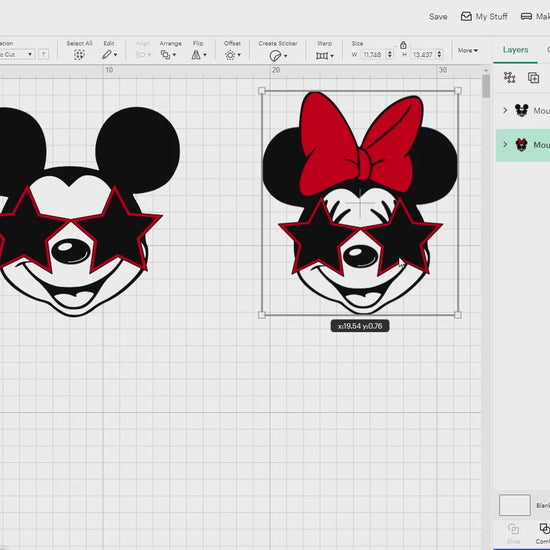Open the Flip tool
The image size is (550, 550).
tap(199, 55)
